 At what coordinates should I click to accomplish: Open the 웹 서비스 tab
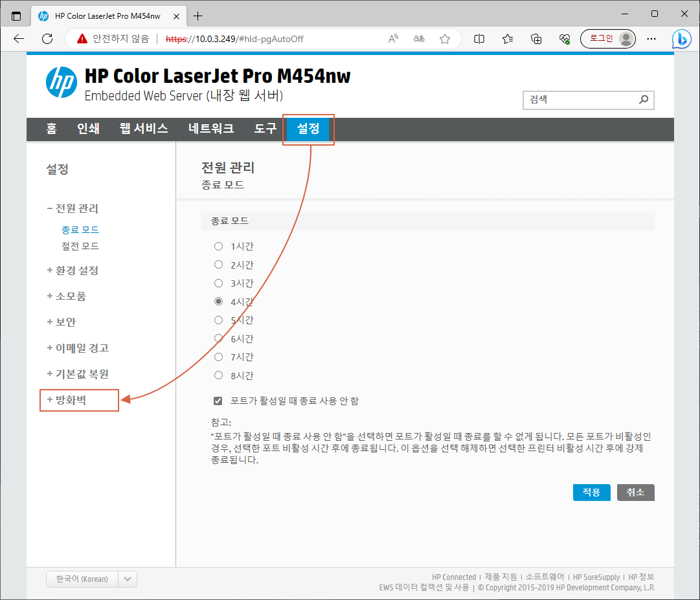[x=144, y=129]
